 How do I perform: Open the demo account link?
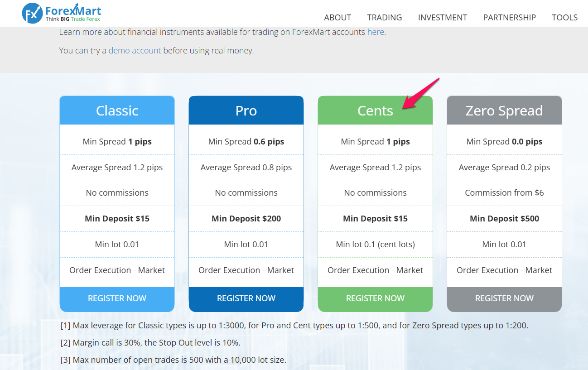(135, 51)
